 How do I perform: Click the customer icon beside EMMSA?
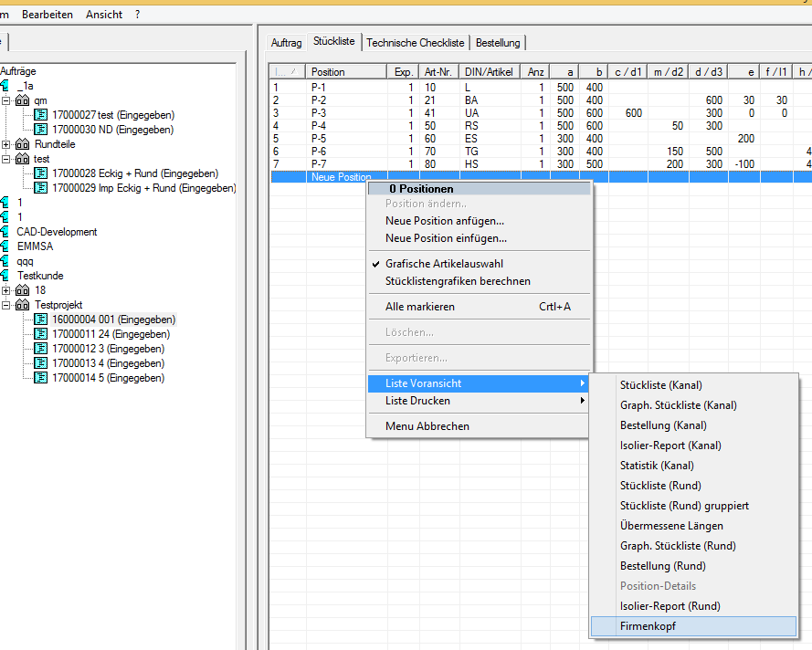(x=5, y=246)
